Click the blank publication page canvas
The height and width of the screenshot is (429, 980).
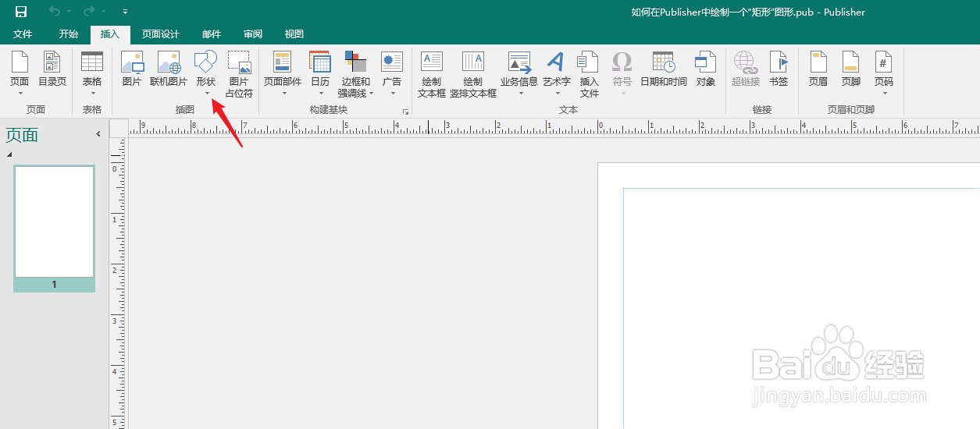coord(789,296)
